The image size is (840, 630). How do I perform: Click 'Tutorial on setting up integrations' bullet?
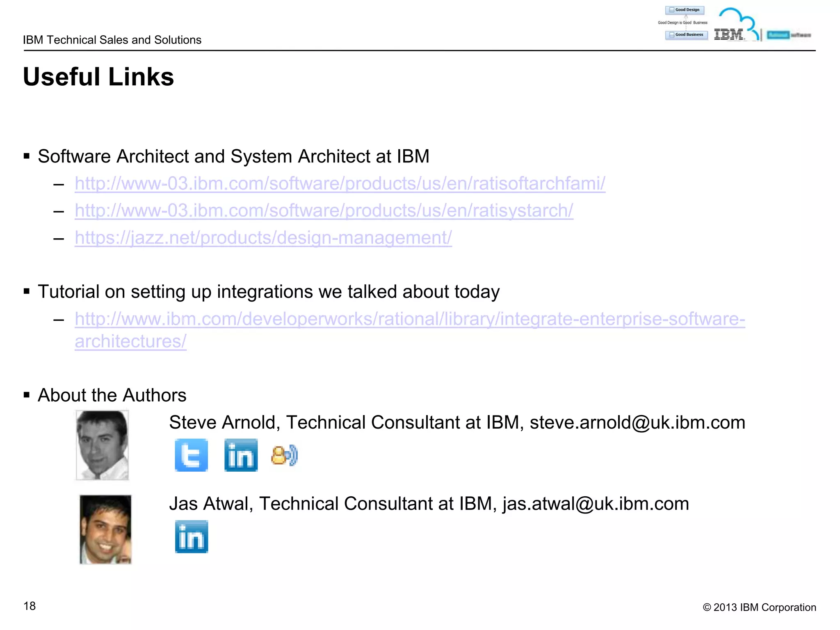tap(269, 292)
